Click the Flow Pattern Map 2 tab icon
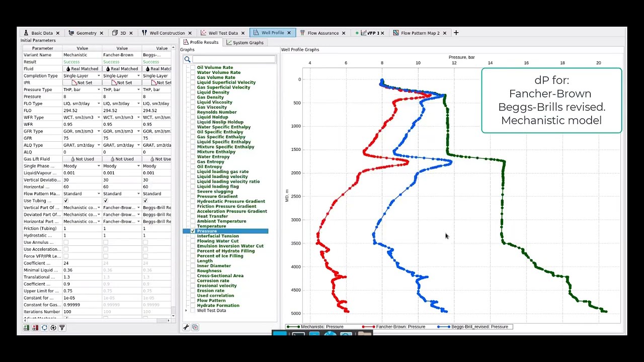The width and height of the screenshot is (644, 362). click(x=396, y=33)
